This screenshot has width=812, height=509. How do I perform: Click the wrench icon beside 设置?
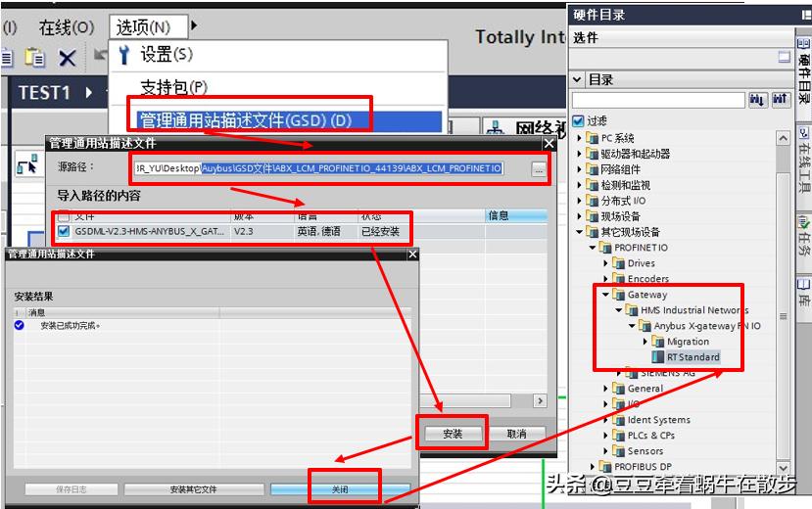124,54
